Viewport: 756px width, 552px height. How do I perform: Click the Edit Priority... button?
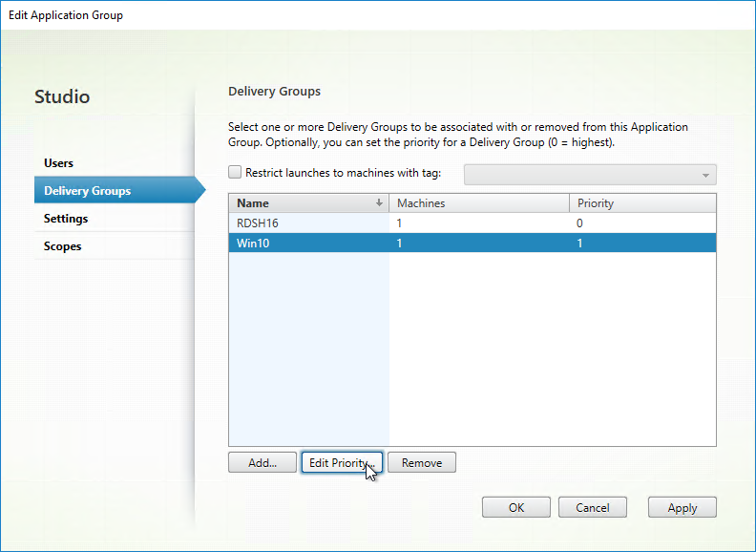click(342, 462)
